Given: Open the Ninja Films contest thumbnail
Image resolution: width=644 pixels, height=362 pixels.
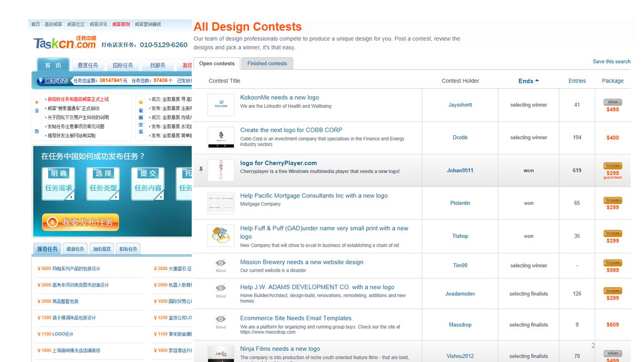Looking at the screenshot, I should [221, 353].
